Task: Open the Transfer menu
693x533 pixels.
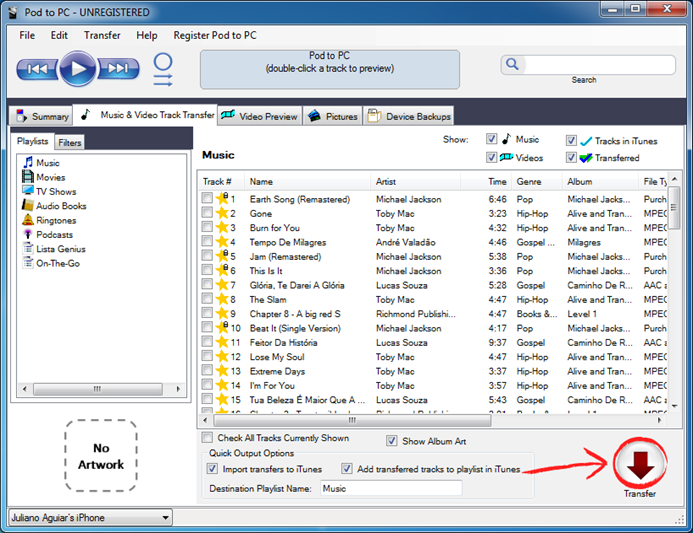Action: click(x=102, y=35)
